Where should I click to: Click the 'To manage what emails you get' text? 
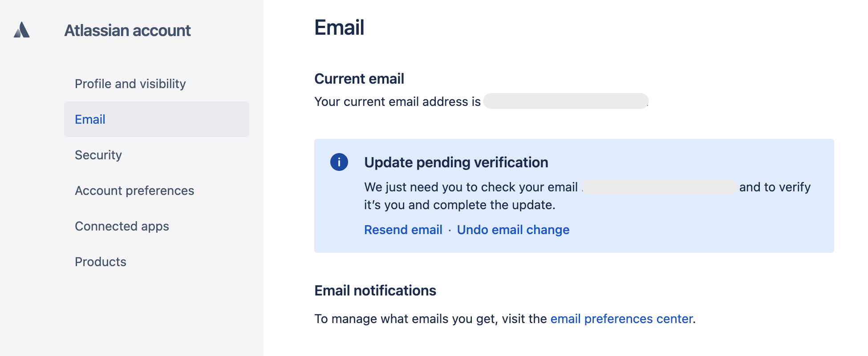430,319
